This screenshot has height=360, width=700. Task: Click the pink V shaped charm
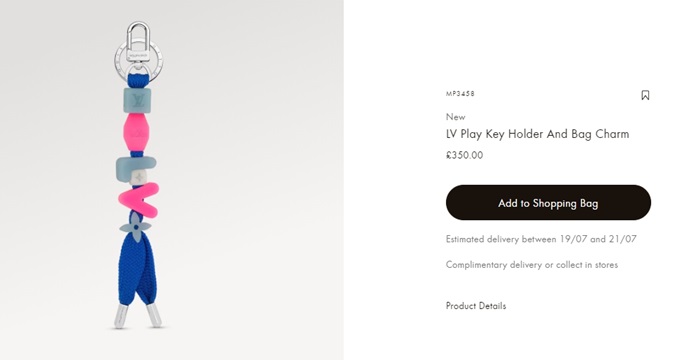coord(139,199)
